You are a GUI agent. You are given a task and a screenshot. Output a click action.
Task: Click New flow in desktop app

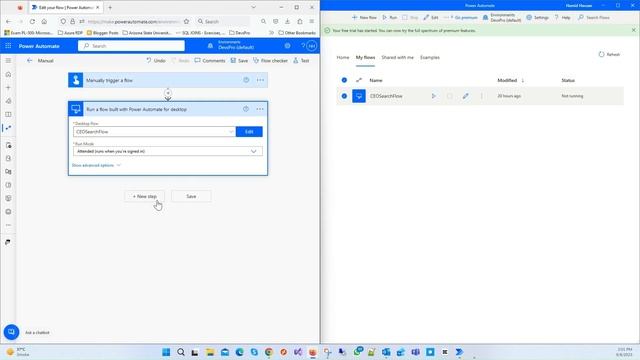(x=364, y=18)
